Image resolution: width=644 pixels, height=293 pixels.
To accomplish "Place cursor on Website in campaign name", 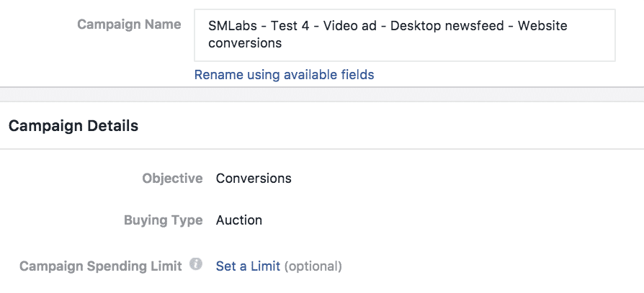I will (542, 26).
